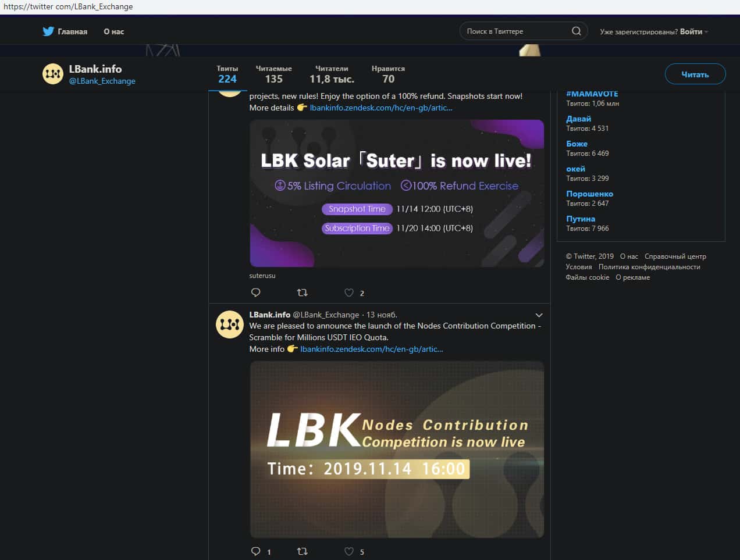Open zendesk link in Nodes Contribution tweet
The image size is (740, 560).
coord(372,349)
